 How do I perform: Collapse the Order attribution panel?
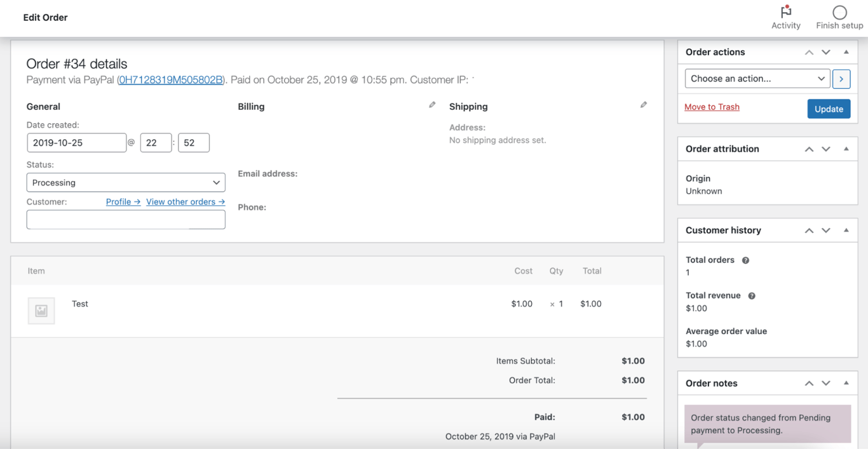click(x=846, y=149)
